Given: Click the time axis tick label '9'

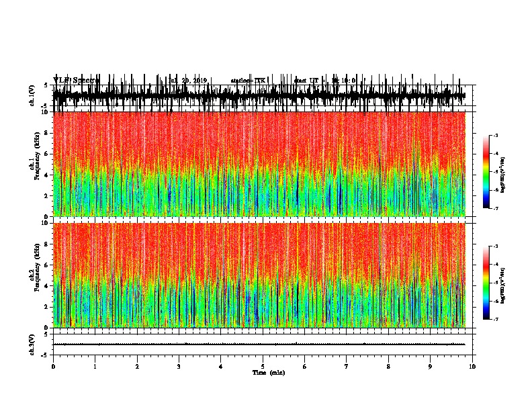Looking at the screenshot, I should tap(430, 367).
